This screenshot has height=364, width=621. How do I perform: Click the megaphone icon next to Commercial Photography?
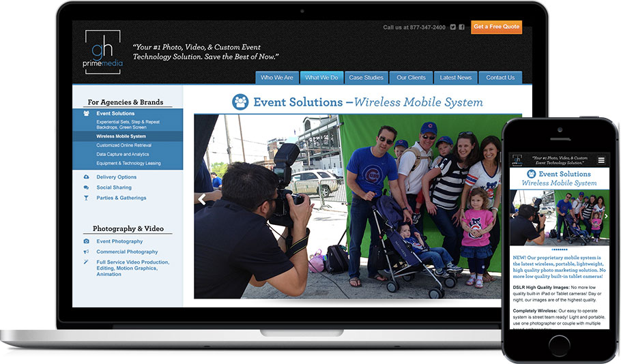click(86, 252)
